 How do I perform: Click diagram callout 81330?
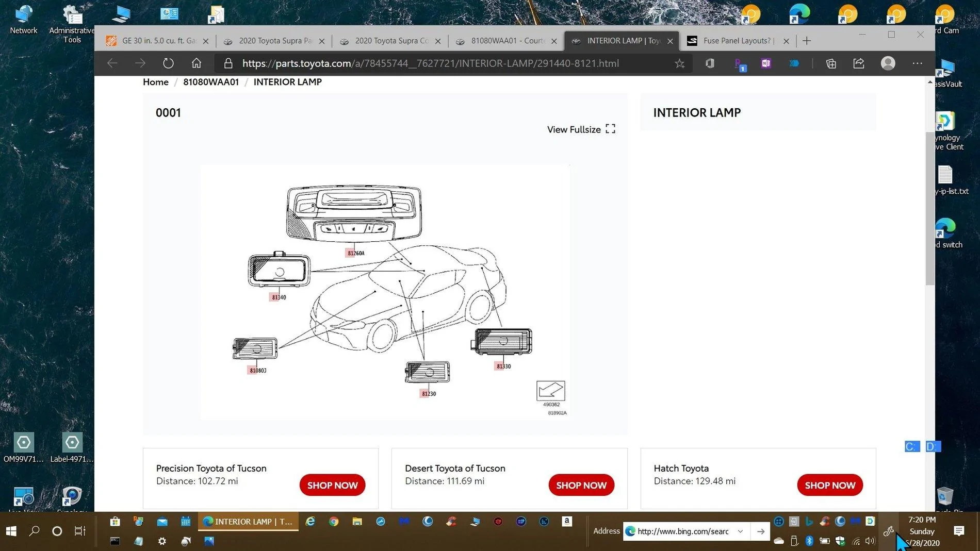click(503, 366)
